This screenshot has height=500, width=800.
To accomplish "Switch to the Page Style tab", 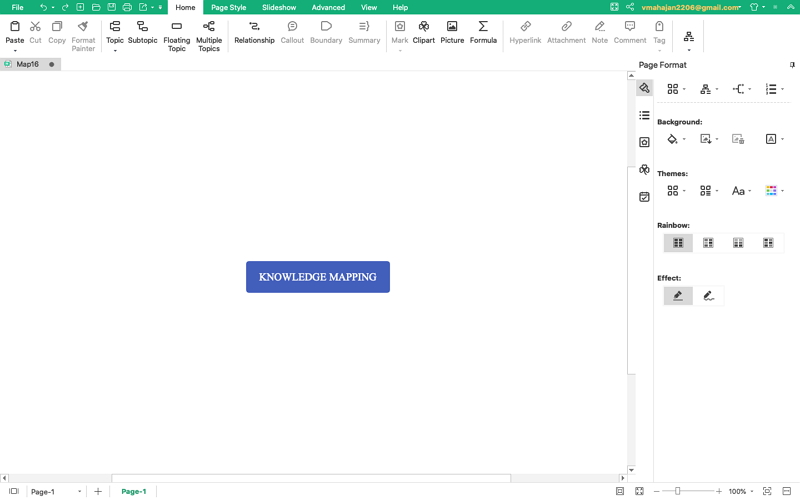I will [x=228, y=7].
